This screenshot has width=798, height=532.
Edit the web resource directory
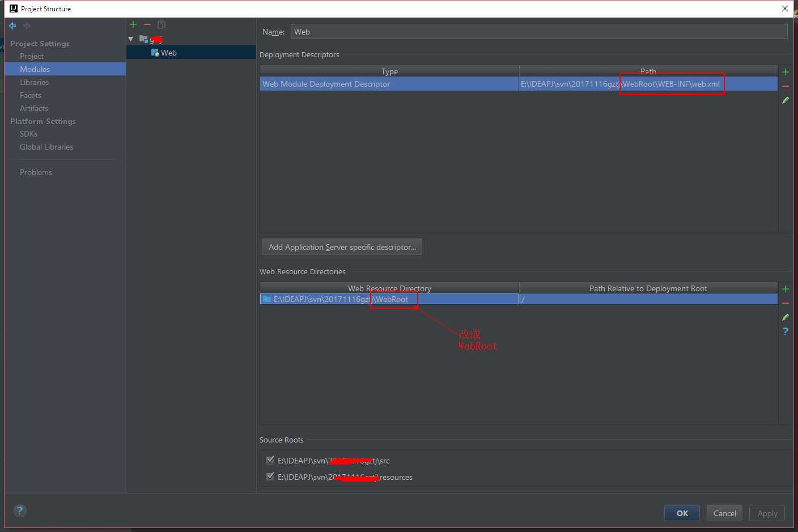click(x=786, y=317)
